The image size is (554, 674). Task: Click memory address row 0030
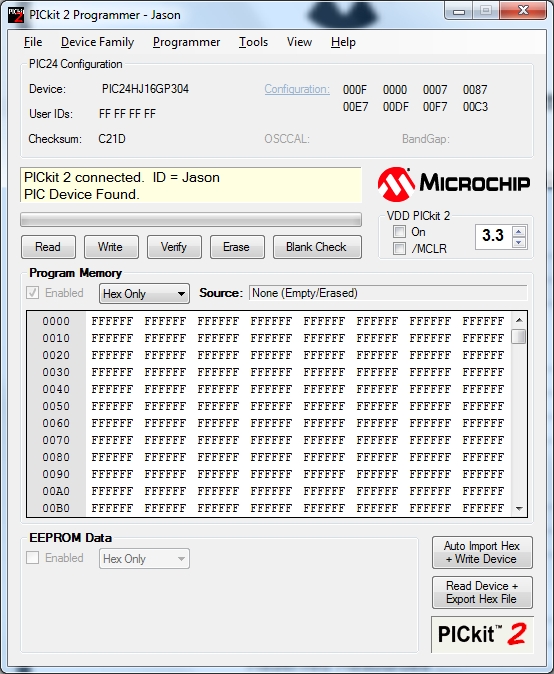56,372
